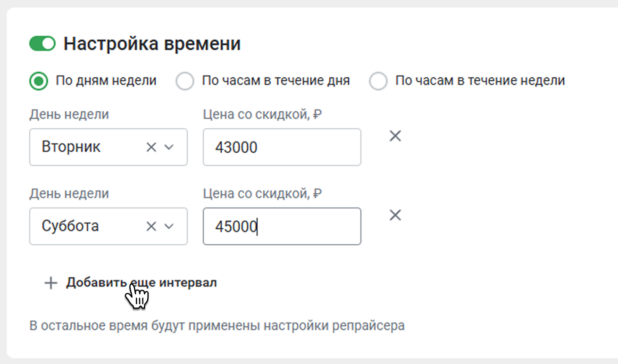Clear the Вторник selection with its X icon
This screenshot has height=364, width=618.
click(151, 147)
